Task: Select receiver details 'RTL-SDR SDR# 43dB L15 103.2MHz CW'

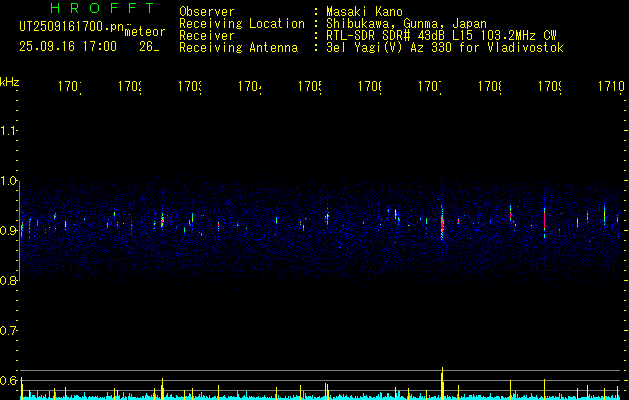Action: [x=441, y=36]
